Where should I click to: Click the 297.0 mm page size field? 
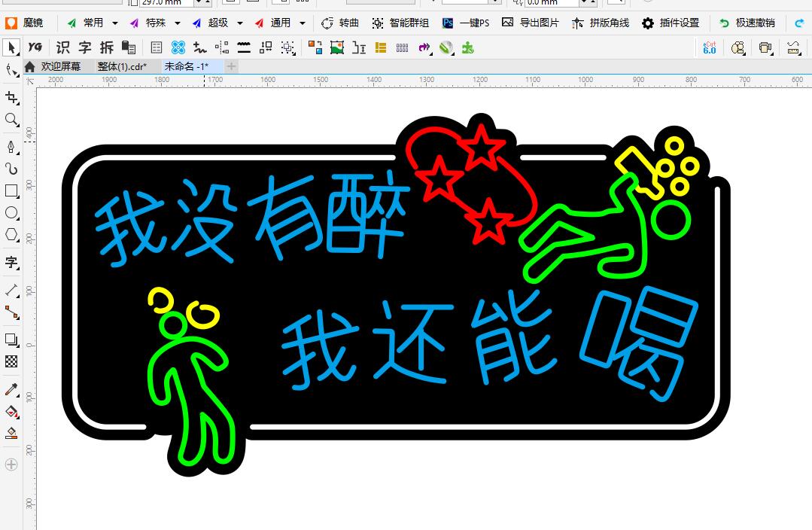pos(166,2)
